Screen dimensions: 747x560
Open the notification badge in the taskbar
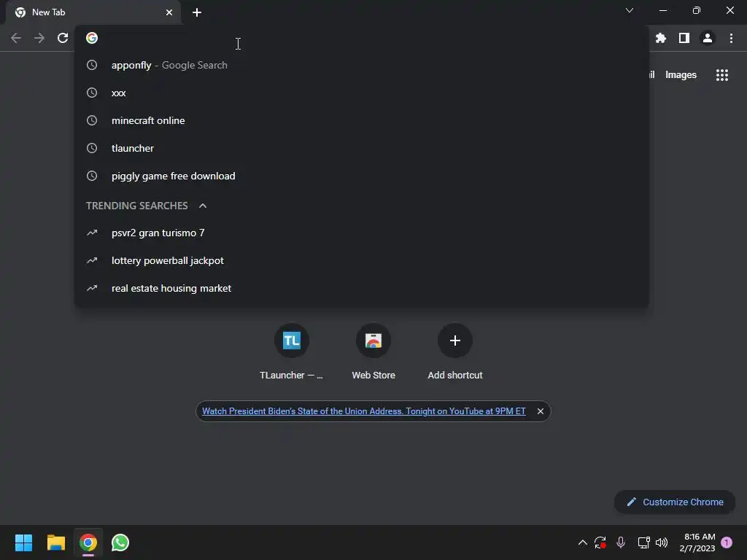pyautogui.click(x=727, y=542)
